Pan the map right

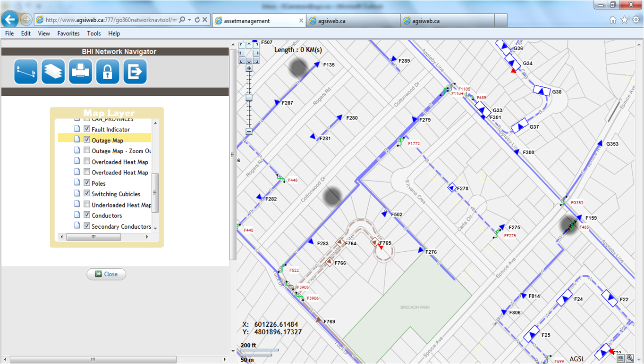point(256,53)
